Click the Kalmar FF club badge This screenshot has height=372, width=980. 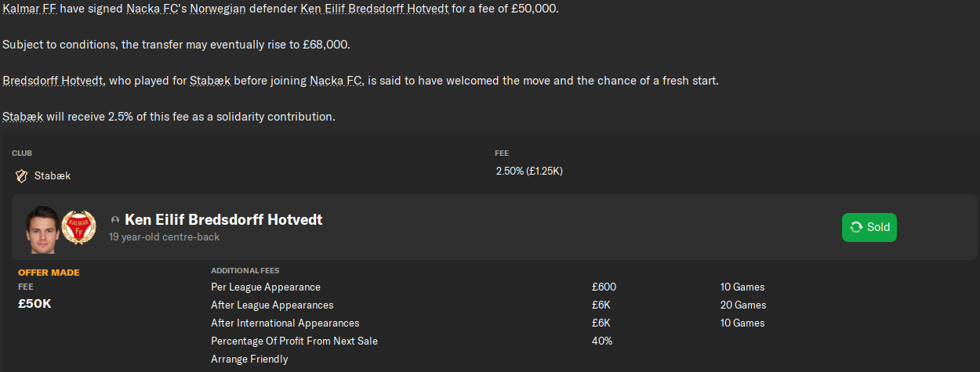(x=78, y=228)
